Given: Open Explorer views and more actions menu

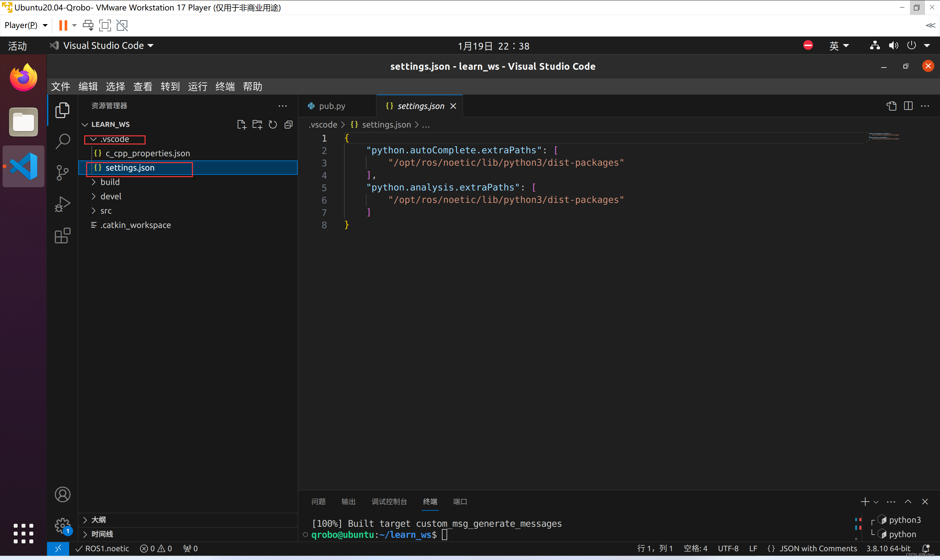Looking at the screenshot, I should 282,106.
